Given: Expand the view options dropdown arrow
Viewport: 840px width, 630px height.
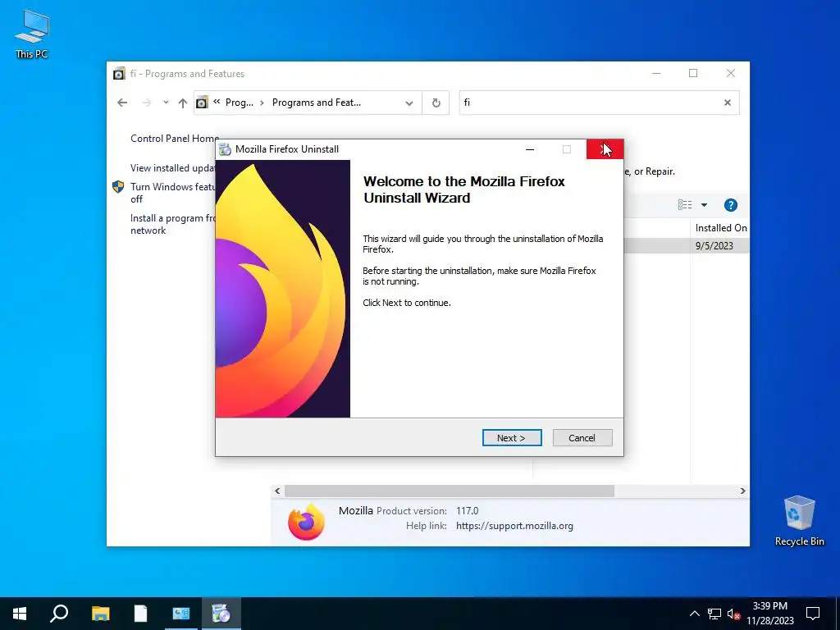Looking at the screenshot, I should pos(704,204).
